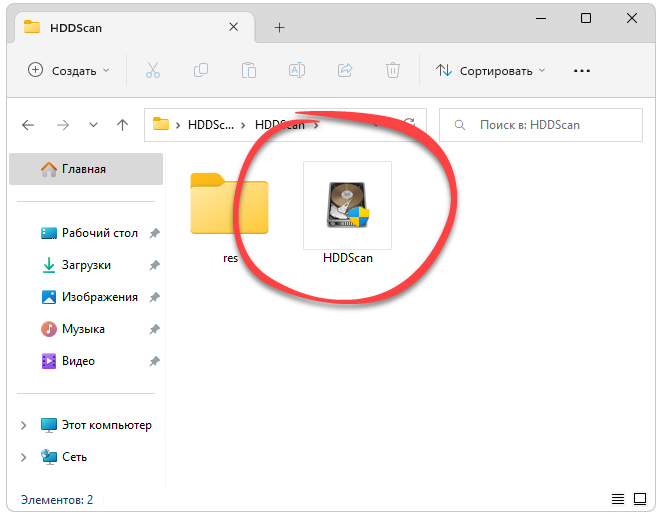Close the HDDScan tab
Viewport: 660px width, 515px height.
point(234,27)
